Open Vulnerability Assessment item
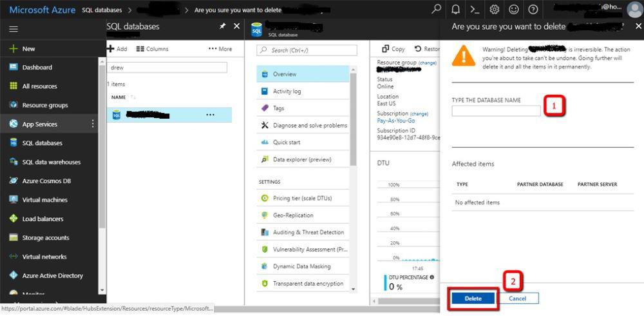Screen dimensions: 644x316 (303, 250)
